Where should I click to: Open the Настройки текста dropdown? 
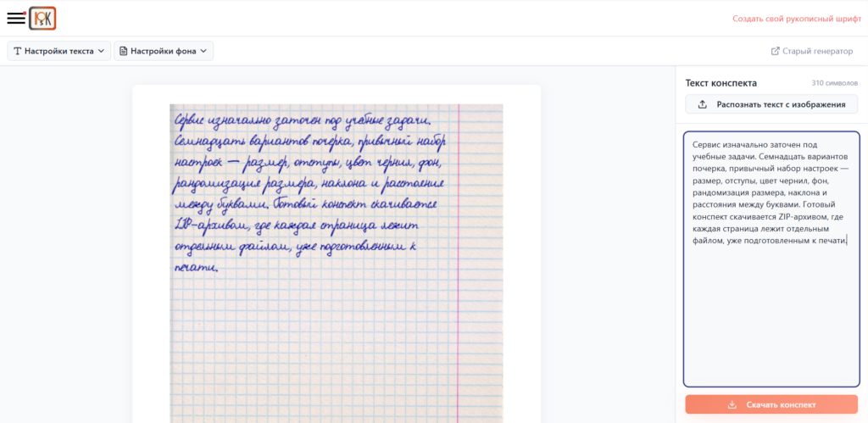pyautogui.click(x=59, y=52)
